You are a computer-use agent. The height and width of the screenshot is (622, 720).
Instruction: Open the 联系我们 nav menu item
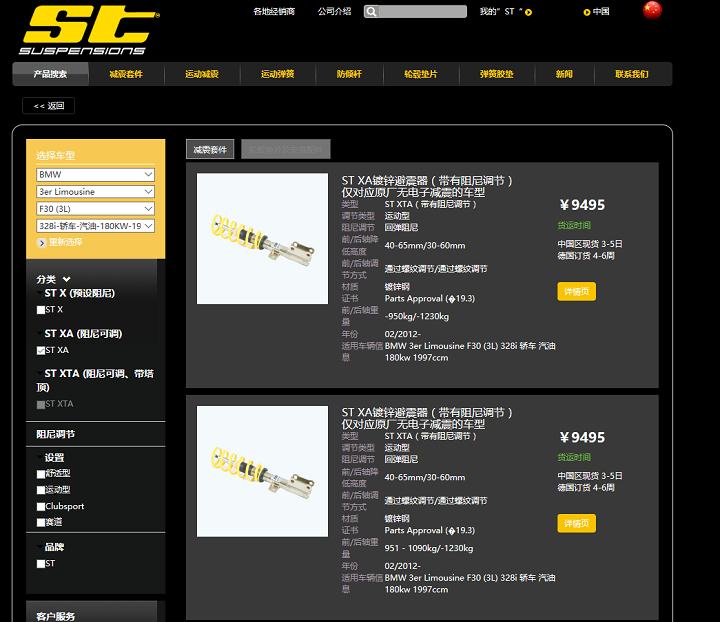point(632,74)
